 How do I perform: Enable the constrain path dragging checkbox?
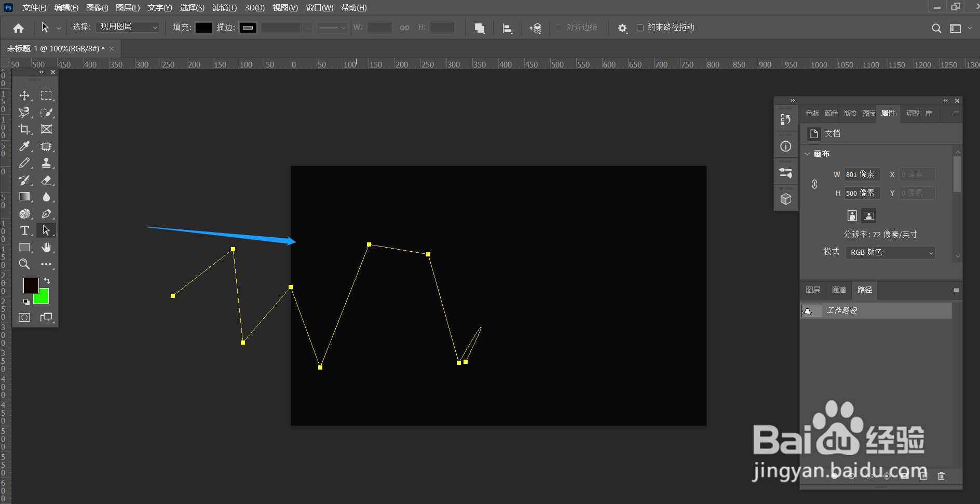(640, 28)
